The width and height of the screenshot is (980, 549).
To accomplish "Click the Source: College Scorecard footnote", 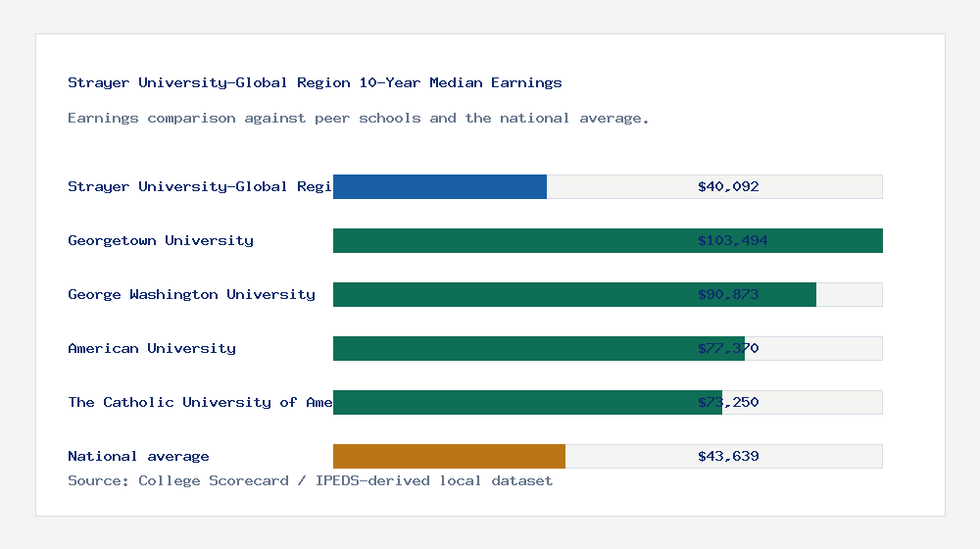I will click(310, 480).
